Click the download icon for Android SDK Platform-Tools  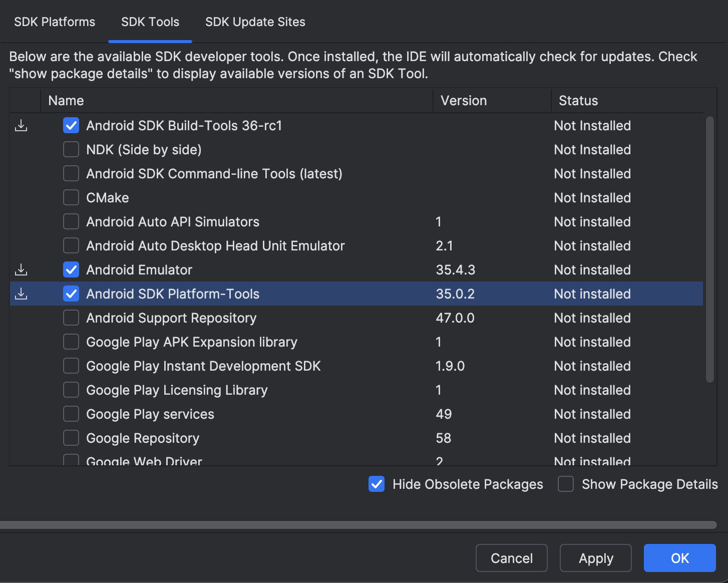(21, 294)
